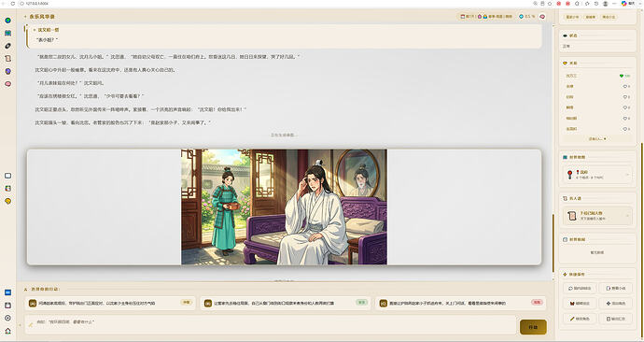Open the chat bubble icon in left sidebar
Image resolution: width=644 pixels, height=342 pixels.
7,176
